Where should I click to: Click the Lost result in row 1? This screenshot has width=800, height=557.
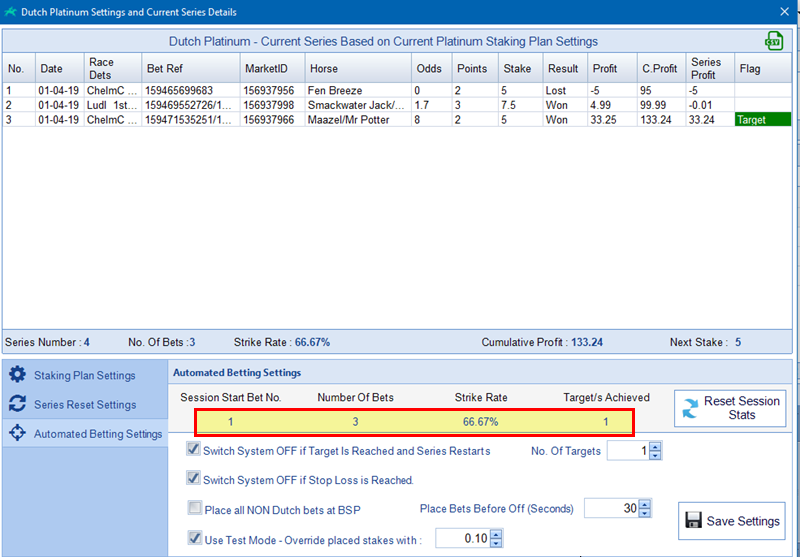[x=564, y=90]
